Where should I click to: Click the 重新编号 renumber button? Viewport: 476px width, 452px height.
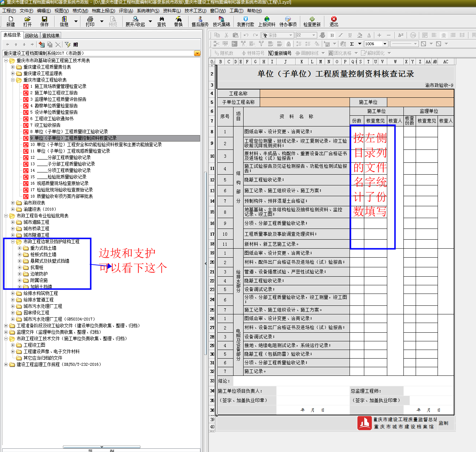[280, 53]
